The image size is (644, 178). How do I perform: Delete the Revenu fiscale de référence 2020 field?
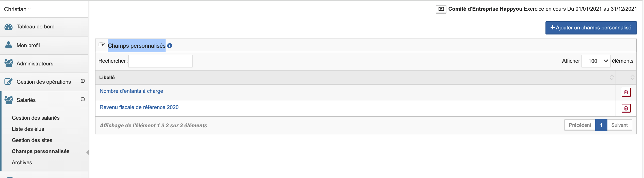(626, 109)
